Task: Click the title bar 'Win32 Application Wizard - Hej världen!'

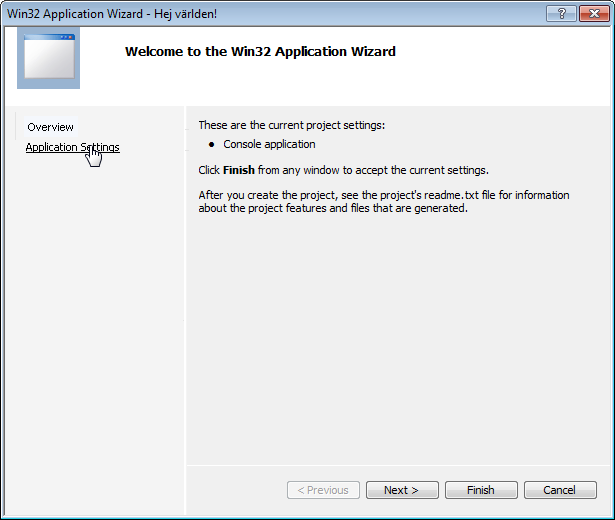Action: (112, 14)
